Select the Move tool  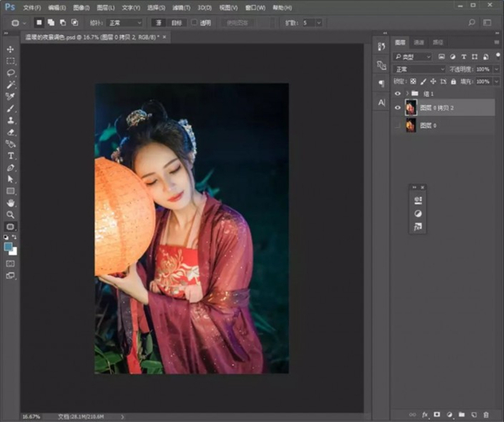pyautogui.click(x=11, y=50)
